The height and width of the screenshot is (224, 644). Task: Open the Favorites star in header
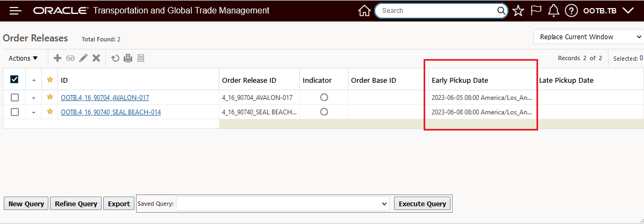click(518, 11)
